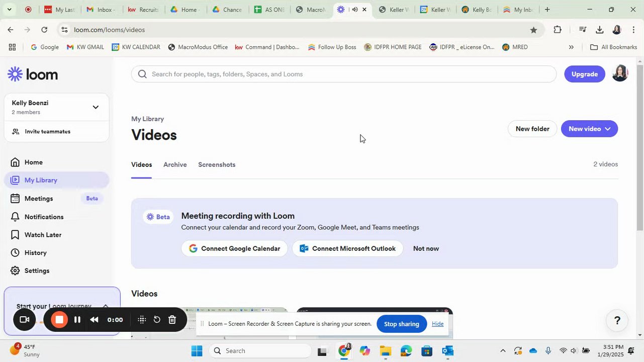Image resolution: width=644 pixels, height=362 pixels.
Task: Open the KW GMAIL bookmark
Action: click(85, 47)
